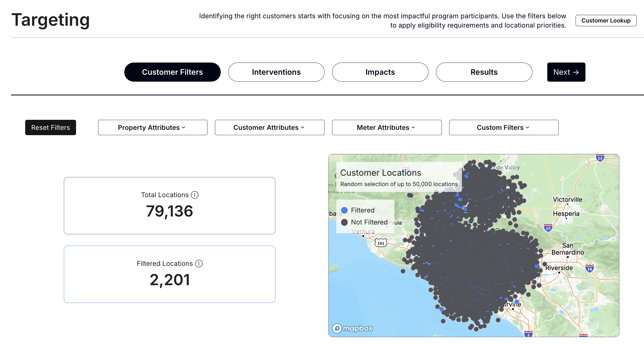Screen dimensions: 644x344
Task: Click the blue Filtered legend dot
Action: [x=344, y=210]
